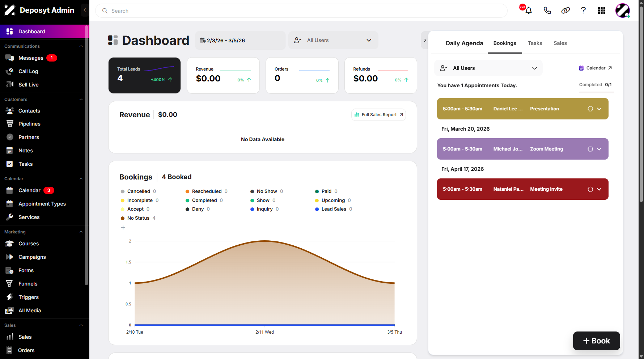Switch to the Tasks tab in Daily Agenda

pos(535,43)
